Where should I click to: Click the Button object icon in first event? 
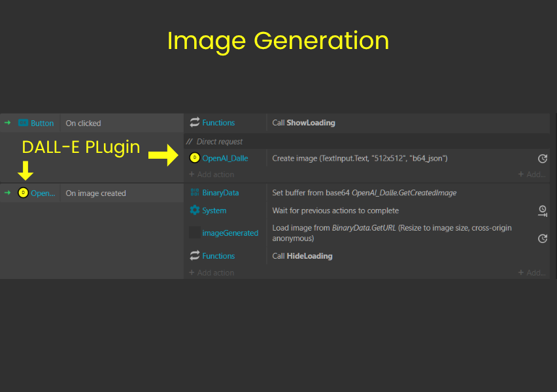pos(24,123)
